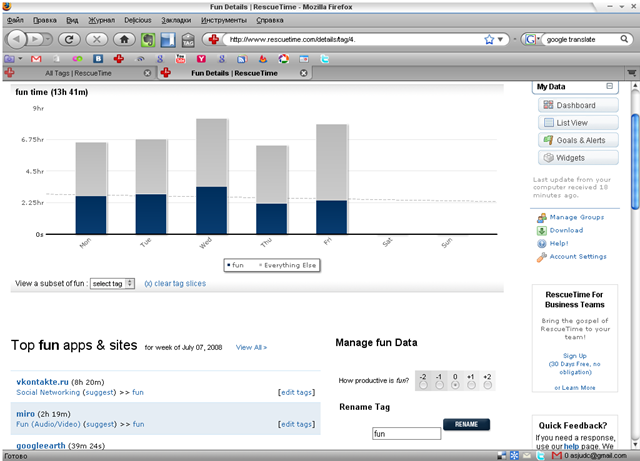The image size is (640, 461).
Task: Open the 'select tag' subset dropdown
Action: click(112, 283)
